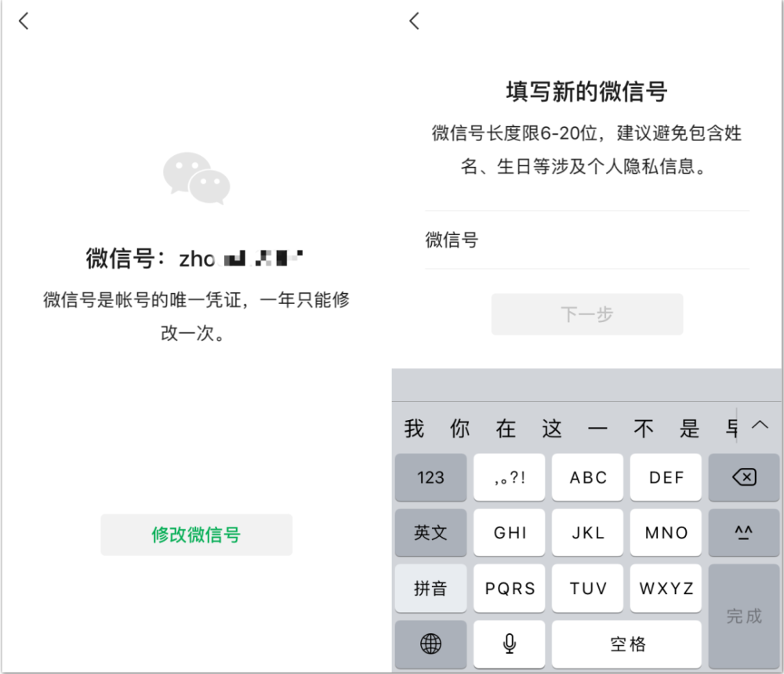Tap the masked 微信号 zho… text
784x674 pixels.
click(194, 259)
